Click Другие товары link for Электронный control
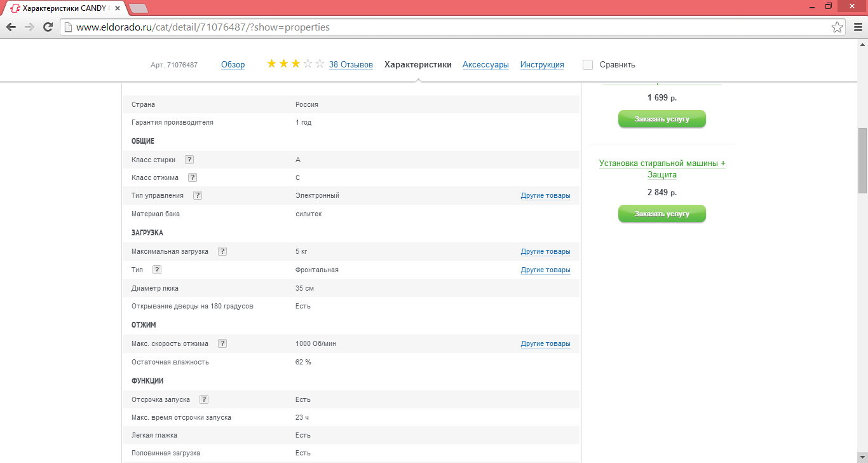The height and width of the screenshot is (463, 868). [x=545, y=195]
